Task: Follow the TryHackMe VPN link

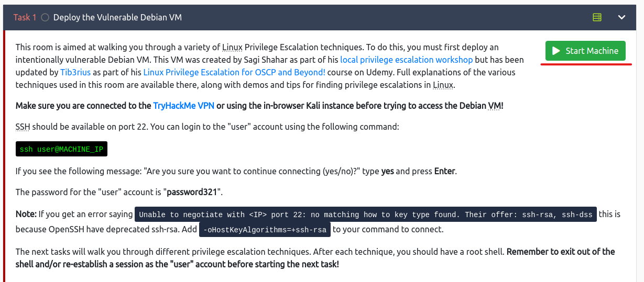Action: coord(183,106)
